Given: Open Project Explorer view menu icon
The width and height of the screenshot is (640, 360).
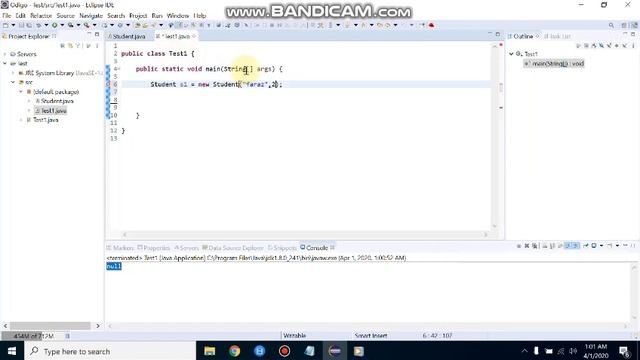Looking at the screenshot, I should point(97,46).
